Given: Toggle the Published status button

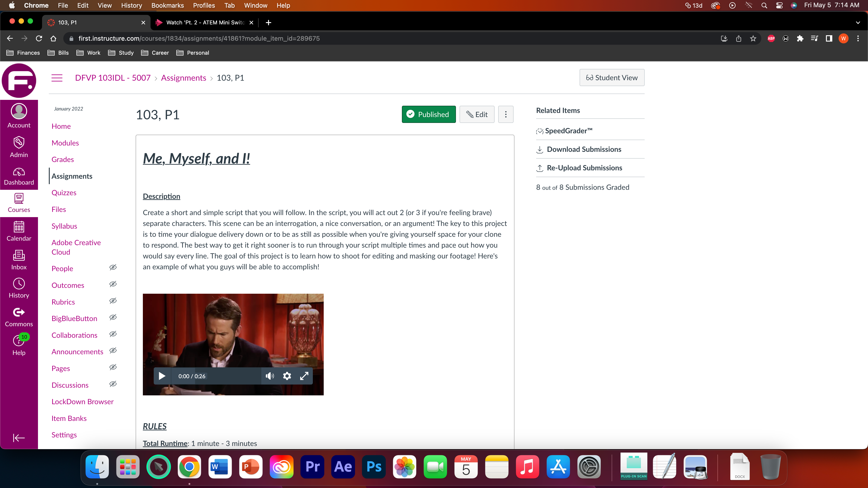Looking at the screenshot, I should [429, 115].
